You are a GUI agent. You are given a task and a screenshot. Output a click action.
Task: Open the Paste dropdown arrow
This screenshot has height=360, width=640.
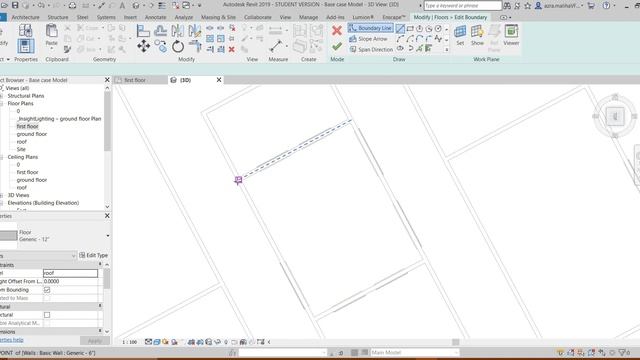pos(51,49)
